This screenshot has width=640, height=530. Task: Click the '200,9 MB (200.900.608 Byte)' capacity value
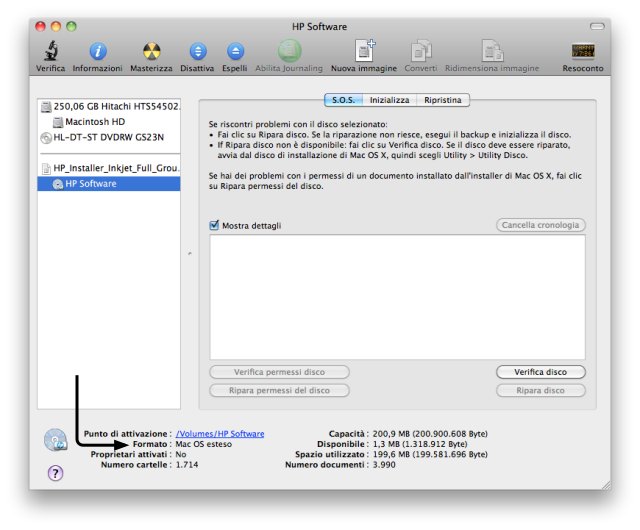(430, 434)
